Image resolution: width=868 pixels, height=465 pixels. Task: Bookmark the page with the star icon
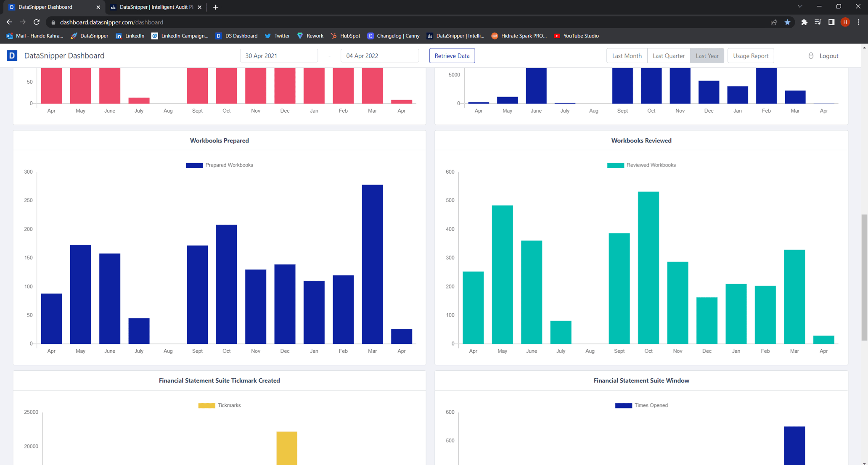point(787,22)
